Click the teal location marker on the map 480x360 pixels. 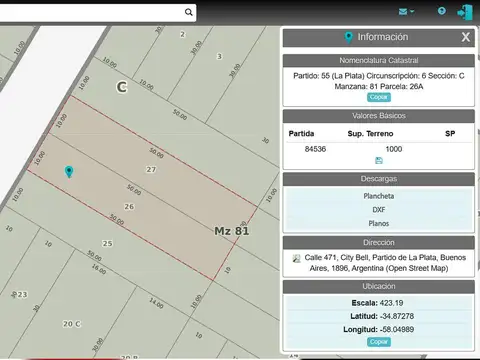69,172
